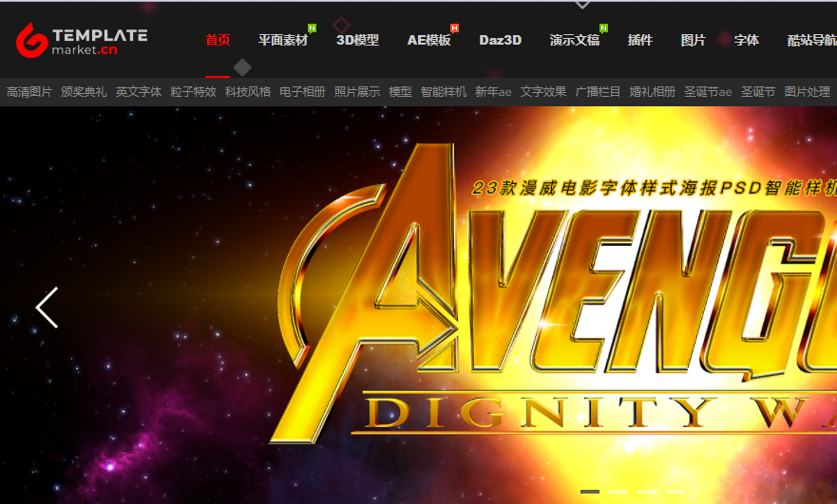Click the 婚礼相册 tag link
This screenshot has height=504, width=837.
click(653, 92)
